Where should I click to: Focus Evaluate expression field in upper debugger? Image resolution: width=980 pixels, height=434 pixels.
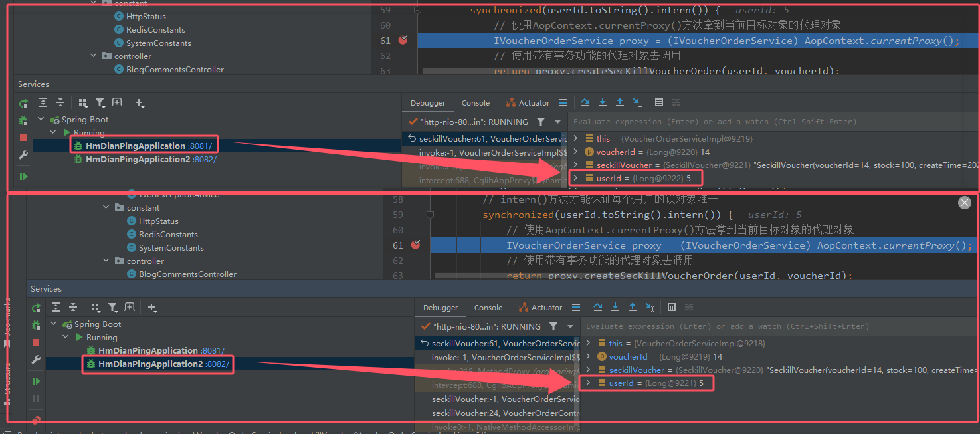click(774, 122)
